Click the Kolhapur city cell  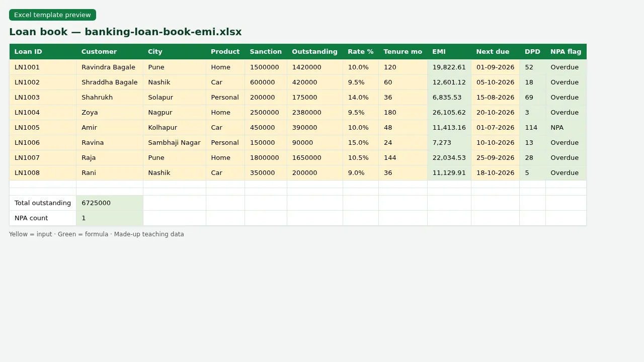coord(175,128)
